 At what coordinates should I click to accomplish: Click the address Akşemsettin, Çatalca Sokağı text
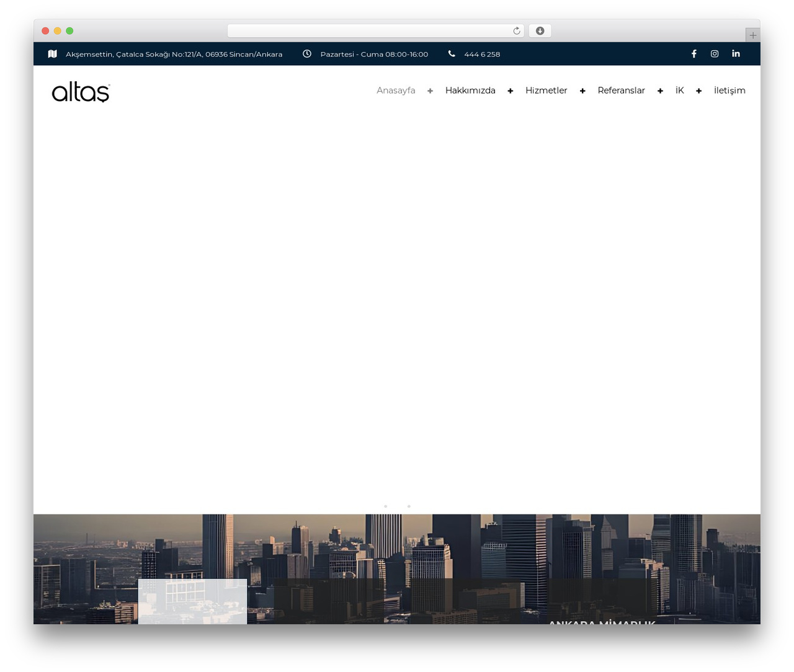click(x=174, y=55)
